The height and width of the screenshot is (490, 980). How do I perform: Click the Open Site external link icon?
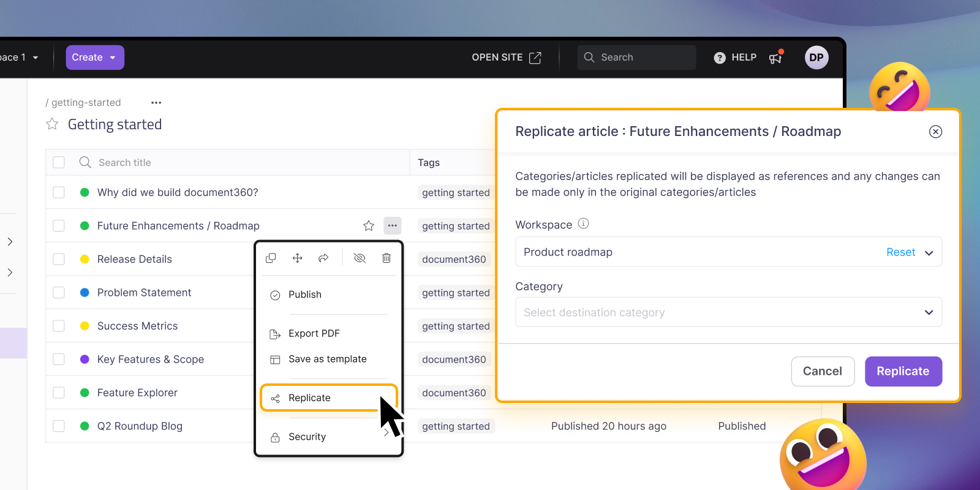535,58
